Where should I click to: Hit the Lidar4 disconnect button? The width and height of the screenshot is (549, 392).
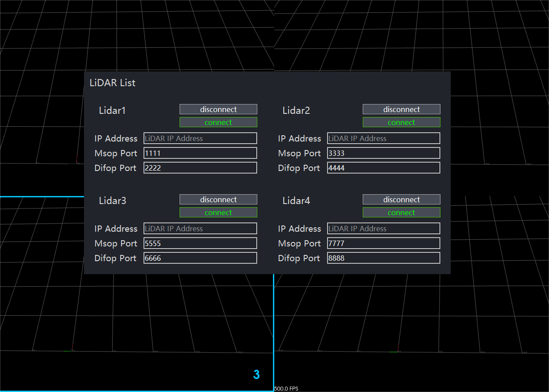pos(401,200)
